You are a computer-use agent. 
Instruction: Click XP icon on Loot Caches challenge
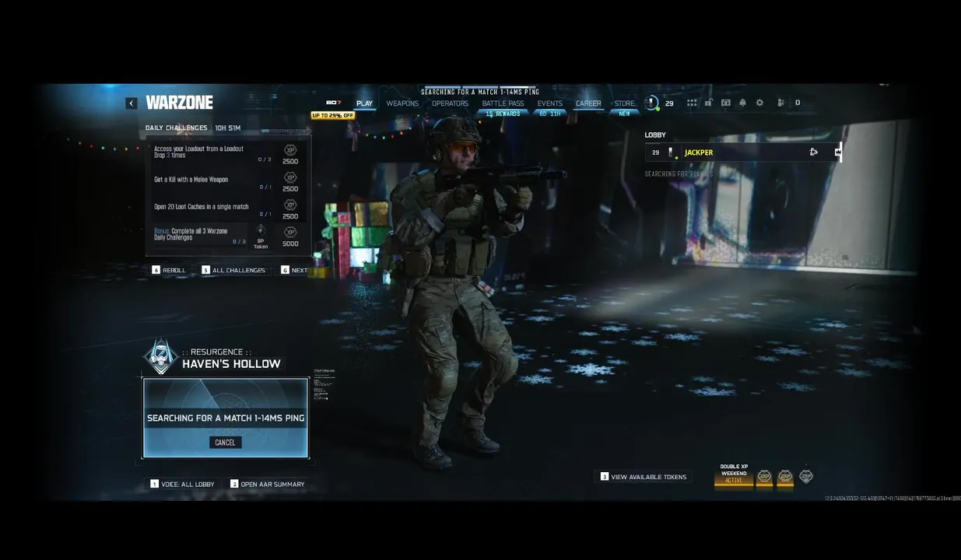tap(290, 205)
